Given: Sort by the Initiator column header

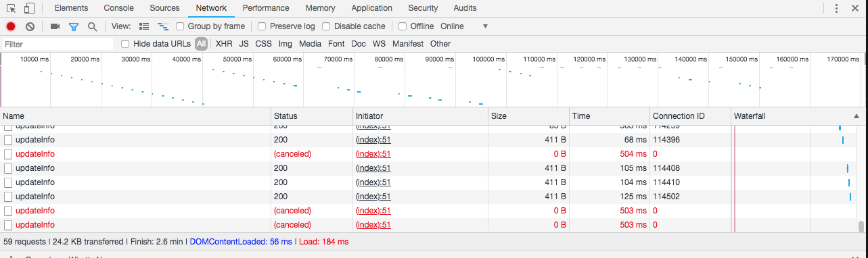Looking at the screenshot, I should [x=420, y=116].
